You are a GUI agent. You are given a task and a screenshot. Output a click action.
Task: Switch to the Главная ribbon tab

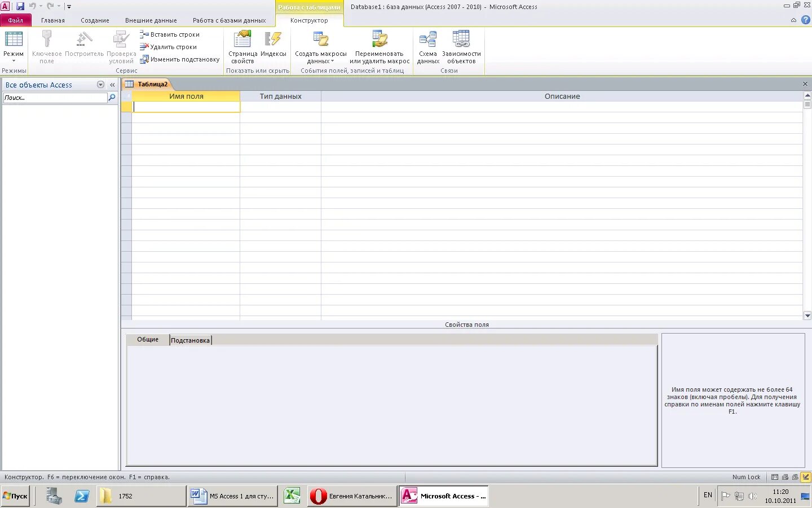53,20
